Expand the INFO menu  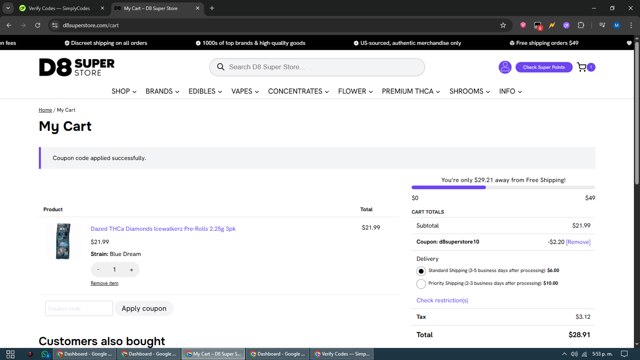(511, 91)
